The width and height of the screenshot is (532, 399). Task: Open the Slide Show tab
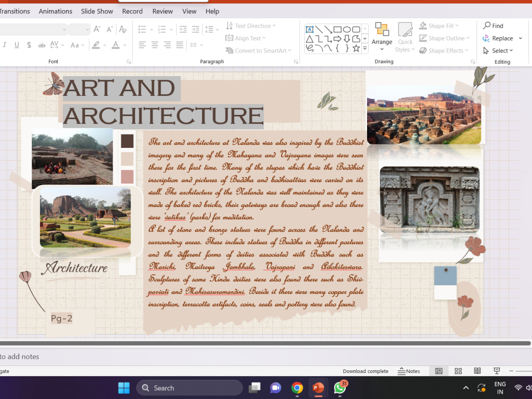pos(97,11)
